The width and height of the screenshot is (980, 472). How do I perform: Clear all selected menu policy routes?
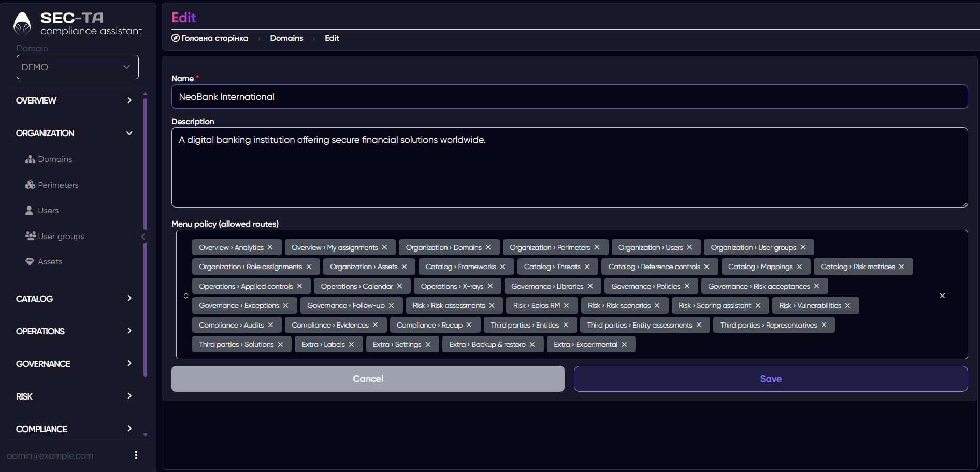point(942,296)
